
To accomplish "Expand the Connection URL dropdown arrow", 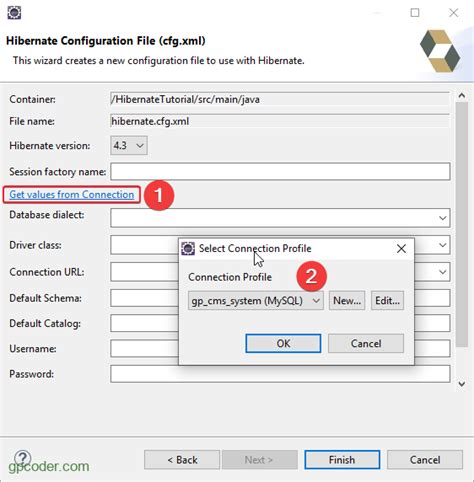I will (x=442, y=272).
